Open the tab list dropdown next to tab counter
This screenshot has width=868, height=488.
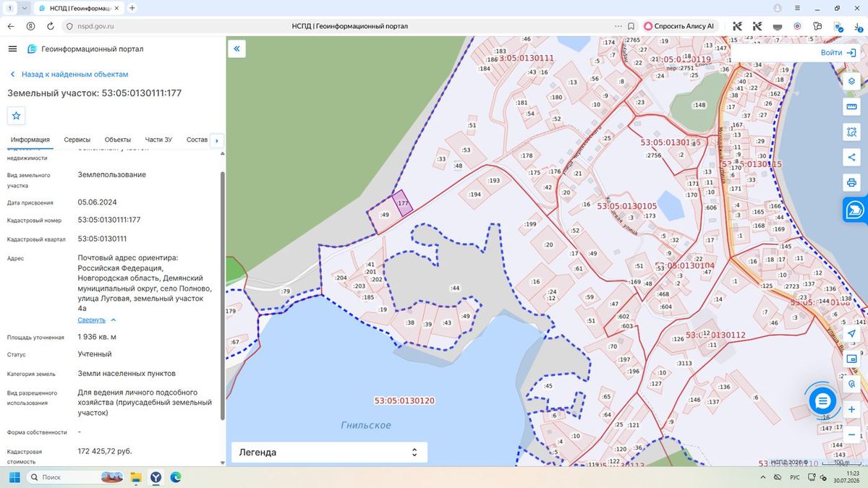pyautogui.click(x=25, y=8)
